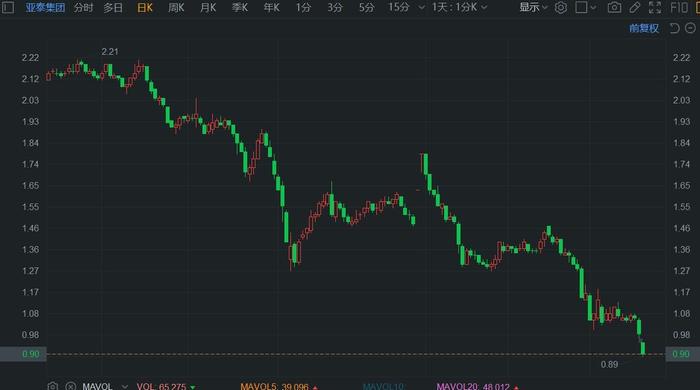Open the chart settings gear icon

(x=561, y=8)
